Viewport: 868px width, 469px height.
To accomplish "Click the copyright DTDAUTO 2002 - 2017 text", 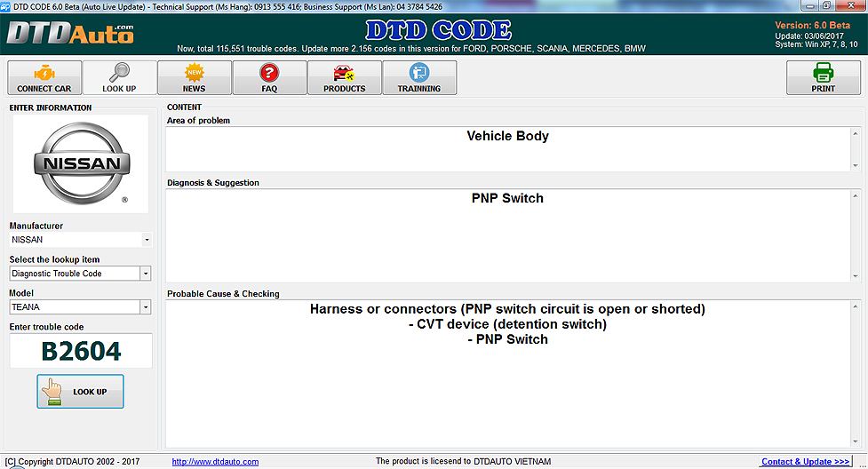I will pos(72,462).
